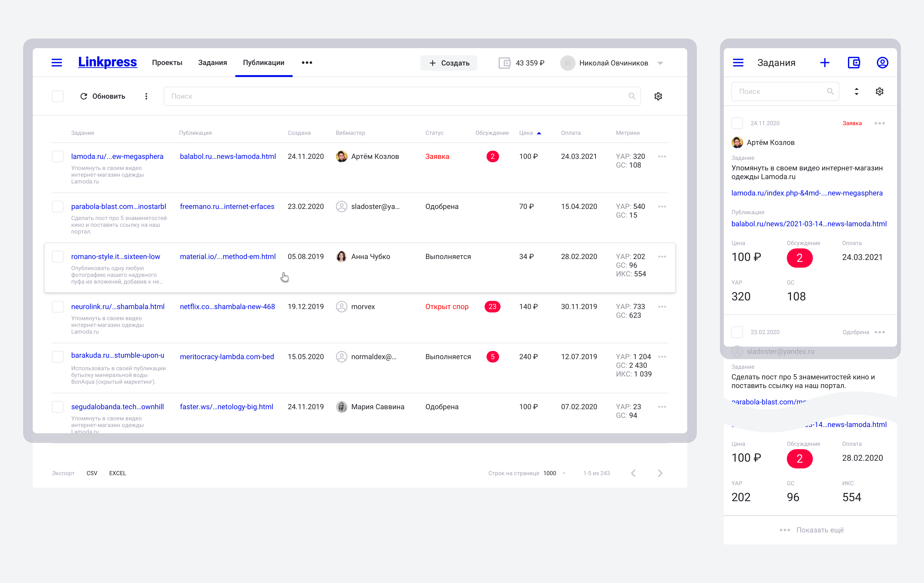Viewport: 924px width, 583px height.
Task: Toggle the select-all checkbox beside Обновить
Action: [58, 96]
